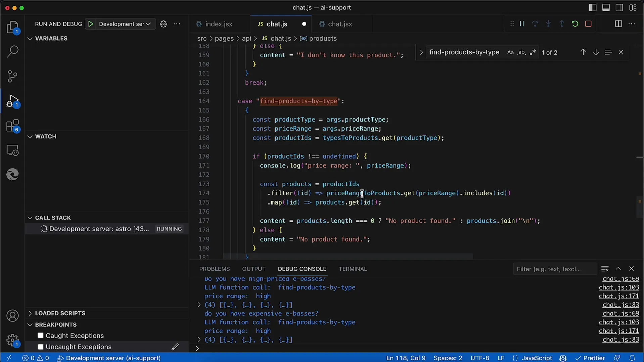
Task: Open the Extensions view
Action: pyautogui.click(x=13, y=126)
